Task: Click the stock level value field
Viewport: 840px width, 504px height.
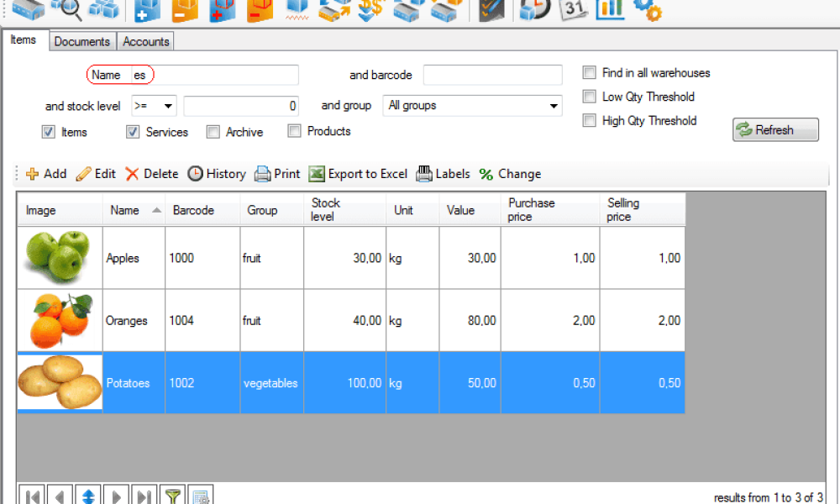Action: pyautogui.click(x=241, y=106)
